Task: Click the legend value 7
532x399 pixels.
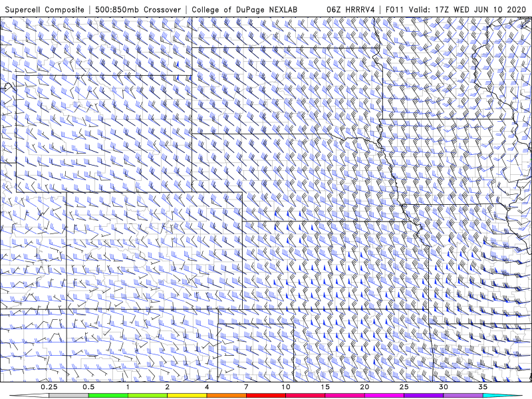Action: coord(246,387)
